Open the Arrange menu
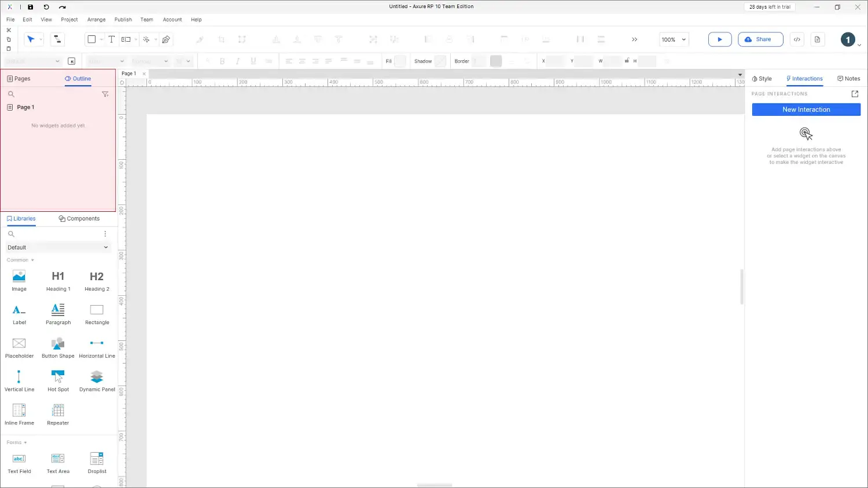This screenshot has width=868, height=488. pyautogui.click(x=96, y=20)
